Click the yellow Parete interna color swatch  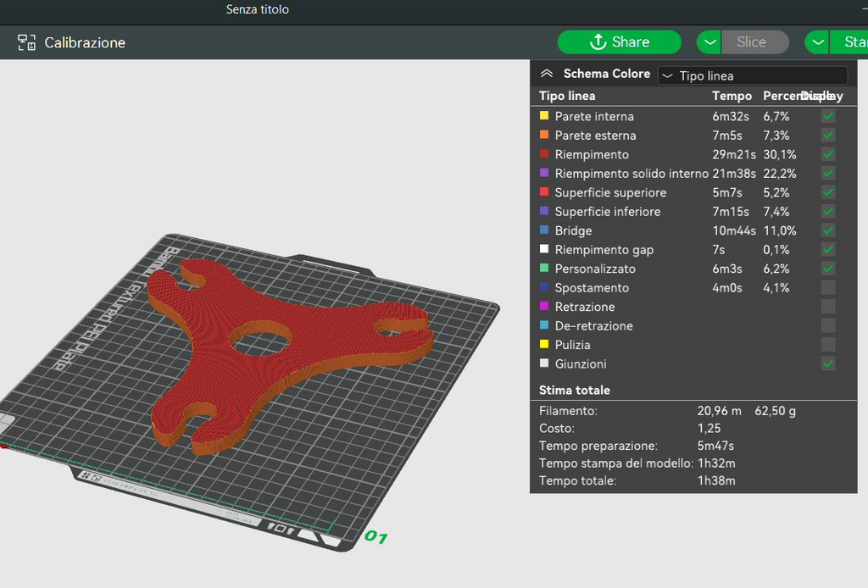click(544, 115)
